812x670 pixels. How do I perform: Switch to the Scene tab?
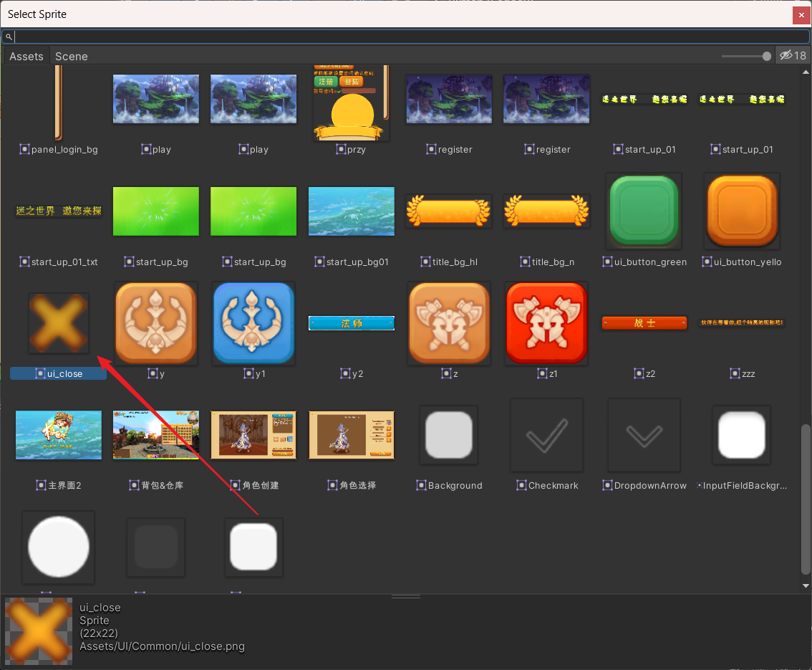72,57
